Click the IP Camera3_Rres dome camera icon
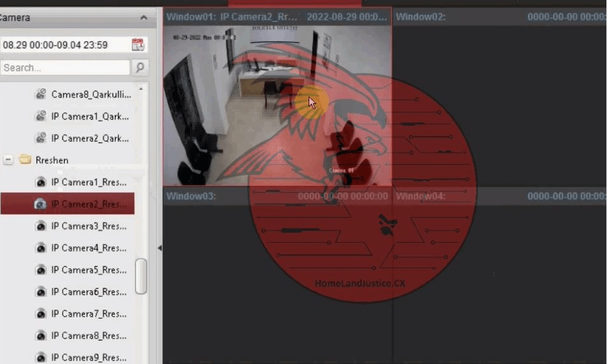 click(41, 226)
